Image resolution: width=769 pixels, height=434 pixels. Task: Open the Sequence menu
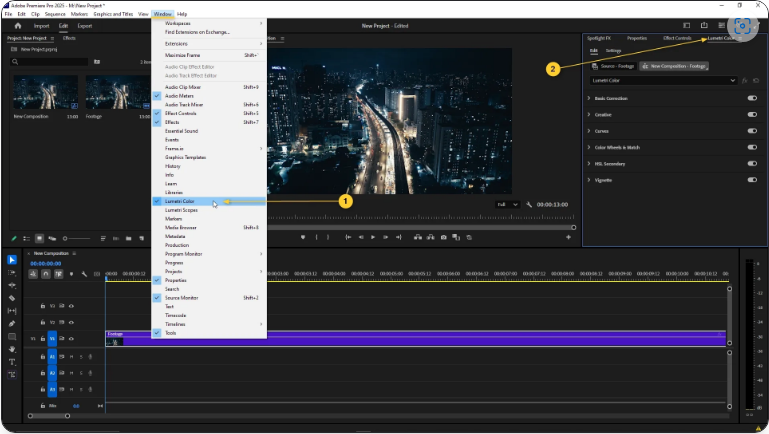coord(55,14)
